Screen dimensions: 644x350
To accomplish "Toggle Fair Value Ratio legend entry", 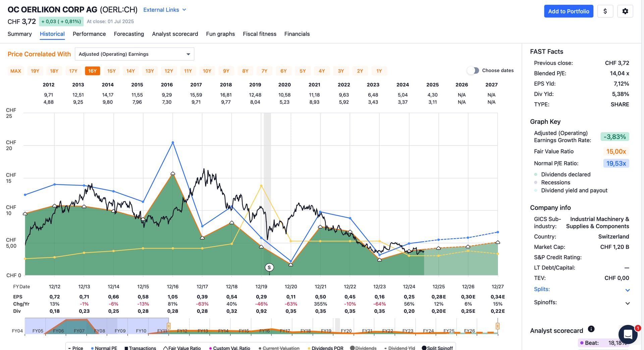I will (182, 348).
